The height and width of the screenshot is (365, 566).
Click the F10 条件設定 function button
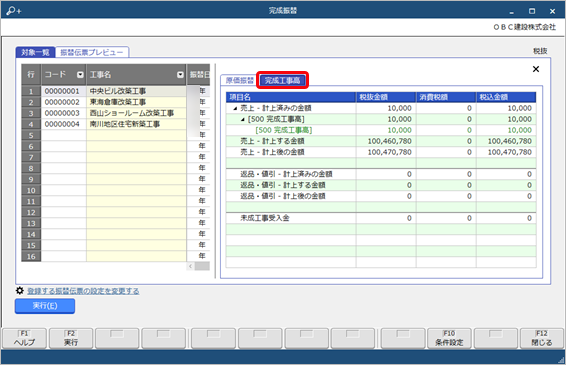click(449, 338)
